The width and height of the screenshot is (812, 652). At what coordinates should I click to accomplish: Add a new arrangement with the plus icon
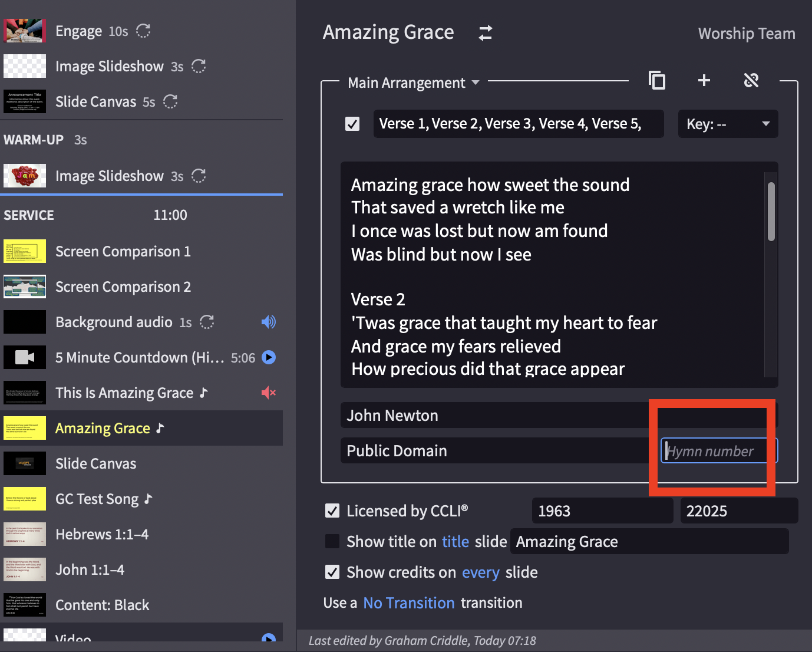click(704, 80)
